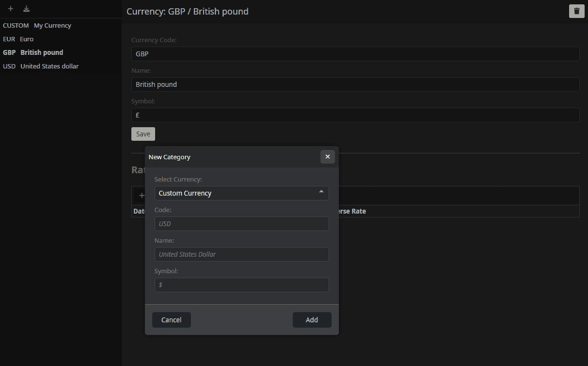Click the import currencies download icon
Image resolution: width=588 pixels, height=366 pixels.
[x=27, y=9]
